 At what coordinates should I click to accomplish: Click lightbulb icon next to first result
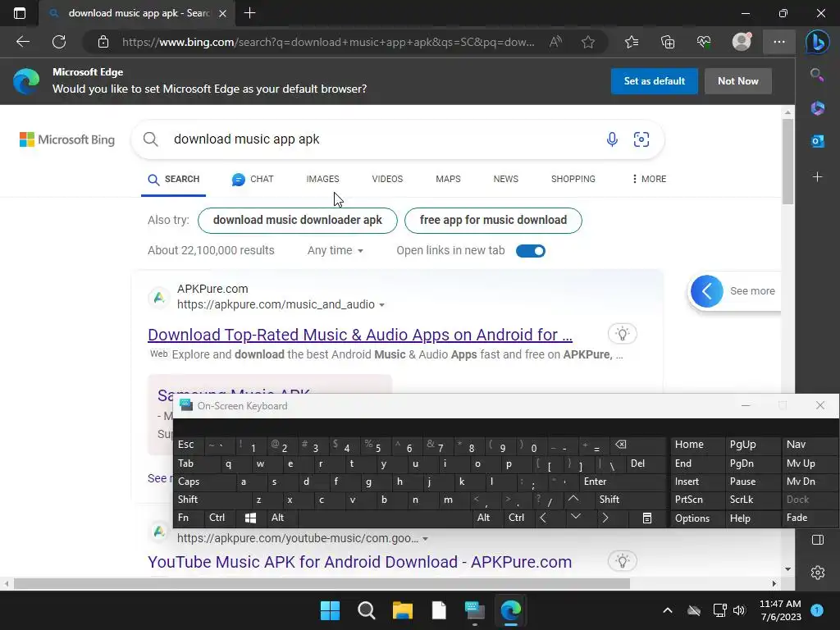(x=623, y=334)
